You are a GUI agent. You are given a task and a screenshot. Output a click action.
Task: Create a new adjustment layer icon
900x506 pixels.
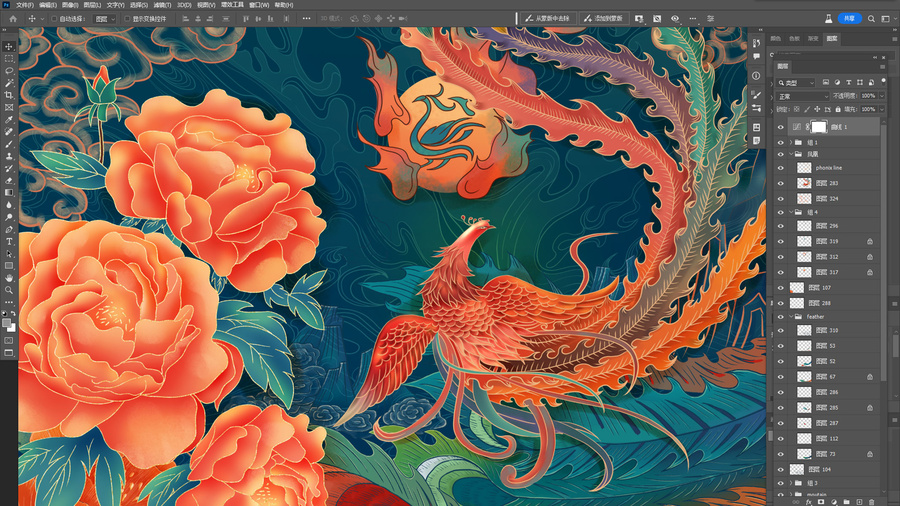tap(833, 502)
